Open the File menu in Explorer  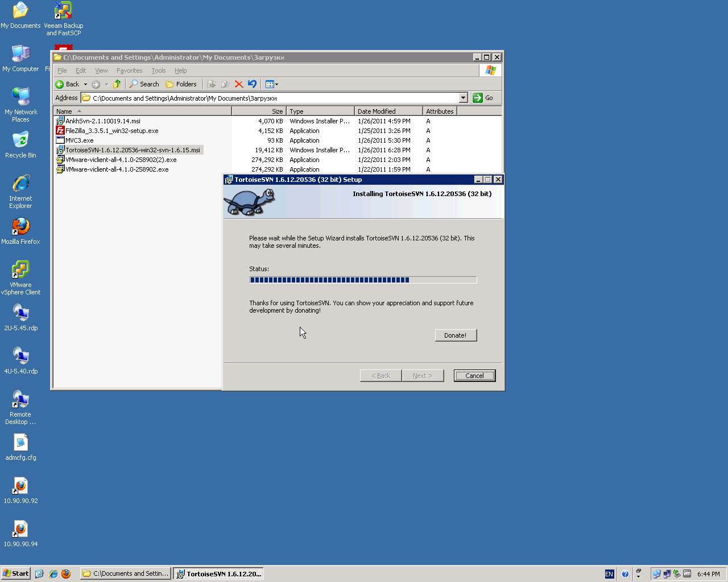[62, 70]
